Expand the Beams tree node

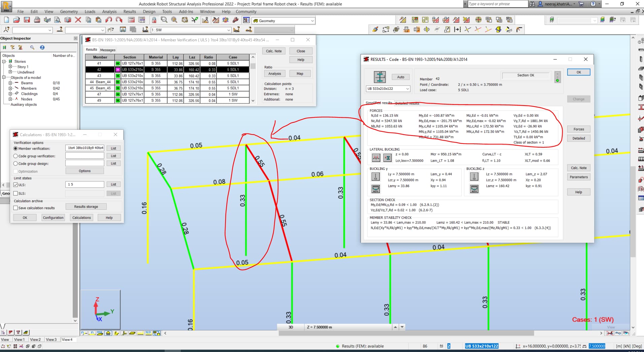coord(10,83)
